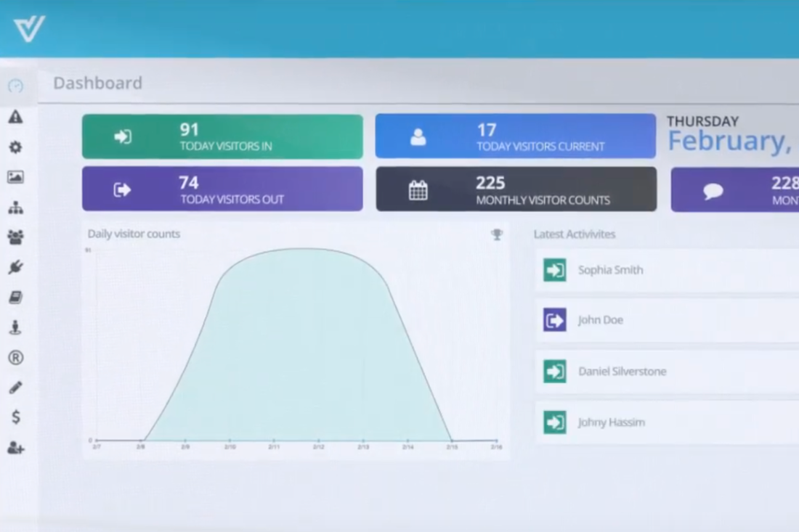
Task: Open the book icon in sidebar
Action: pyautogui.click(x=15, y=298)
